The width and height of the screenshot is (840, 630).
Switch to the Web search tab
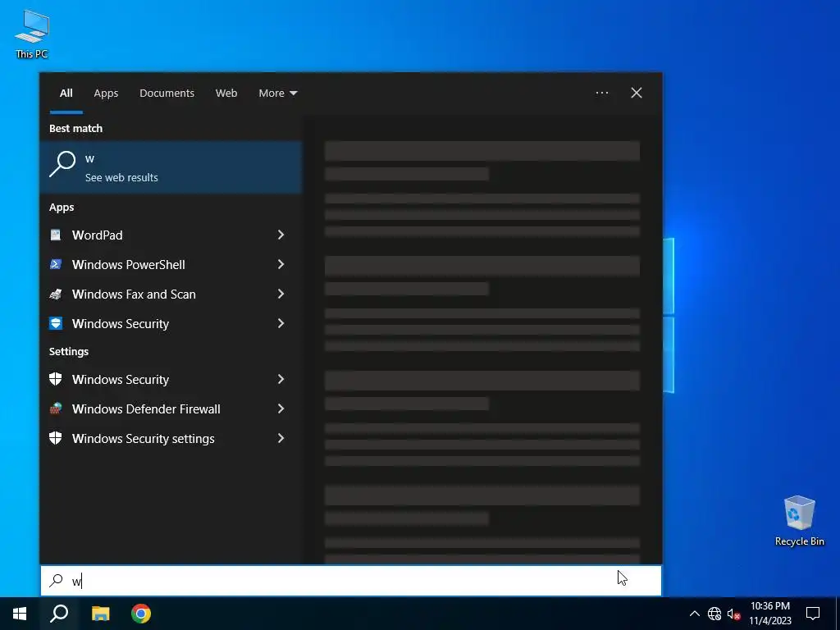pos(226,94)
